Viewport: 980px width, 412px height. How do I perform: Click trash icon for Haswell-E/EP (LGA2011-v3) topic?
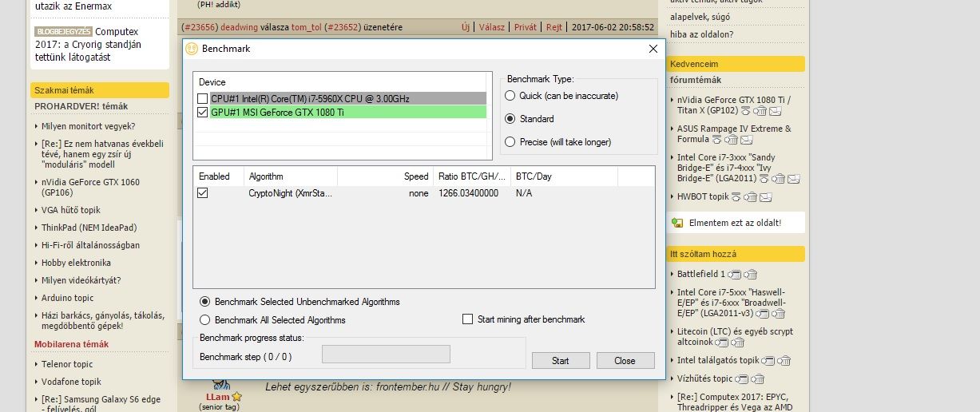click(779, 314)
